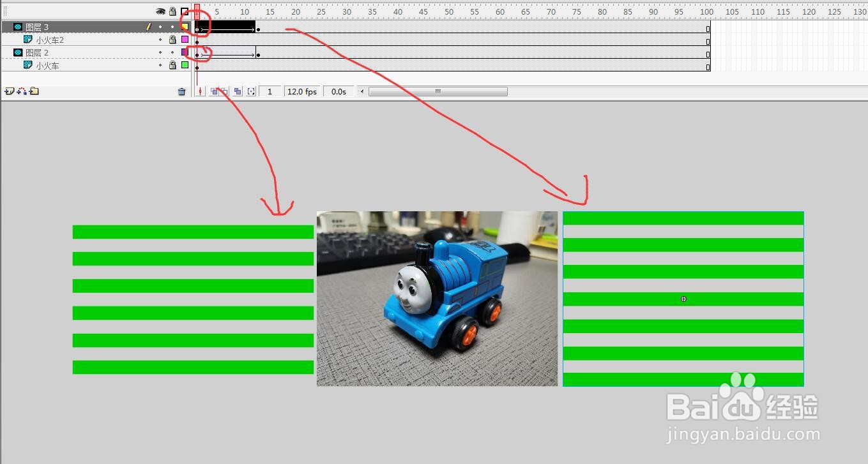Image resolution: width=868 pixels, height=464 pixels.
Task: Hide 图层 2 using its visibility dot
Action: coord(160,52)
